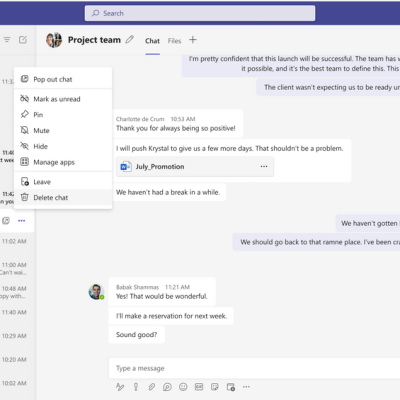Click the Babak Shammas sender name
Image resolution: width=400 pixels, height=400 pixels.
(x=137, y=287)
